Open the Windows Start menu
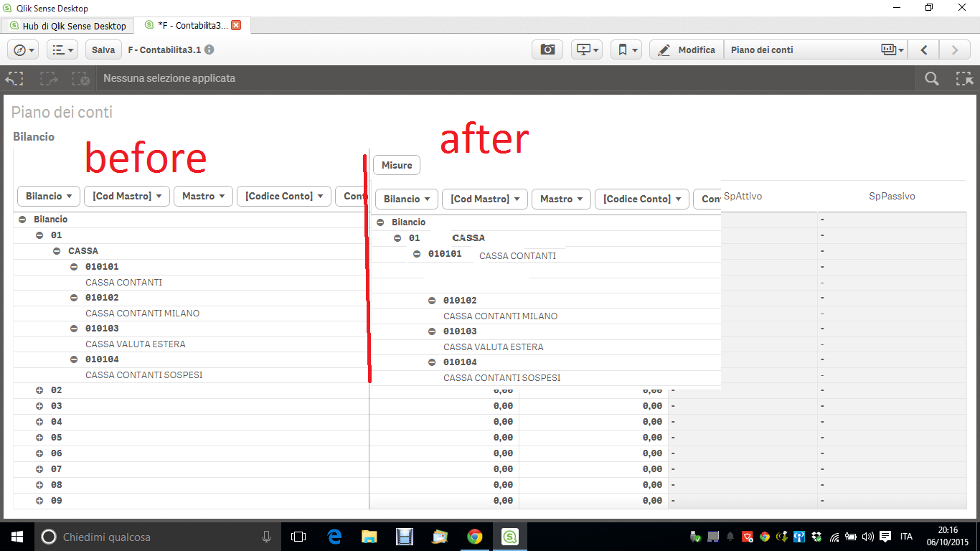 [x=17, y=537]
